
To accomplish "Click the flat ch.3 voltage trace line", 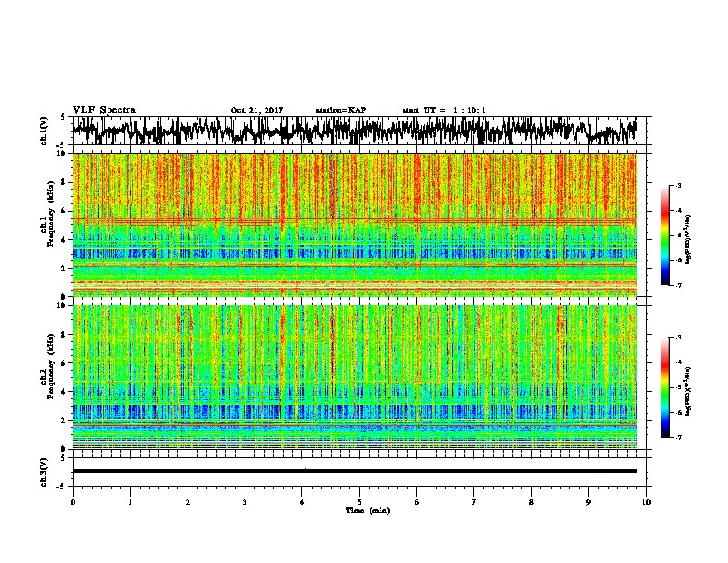I will click(354, 471).
